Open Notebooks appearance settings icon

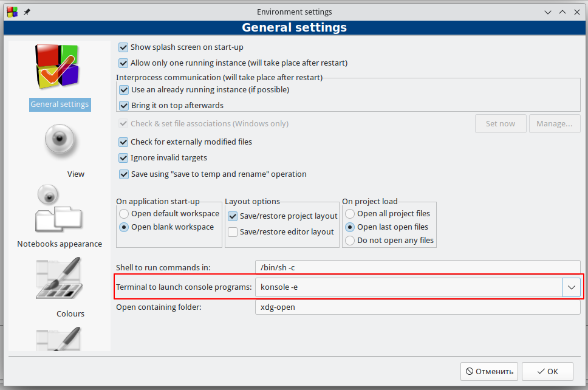pyautogui.click(x=60, y=210)
